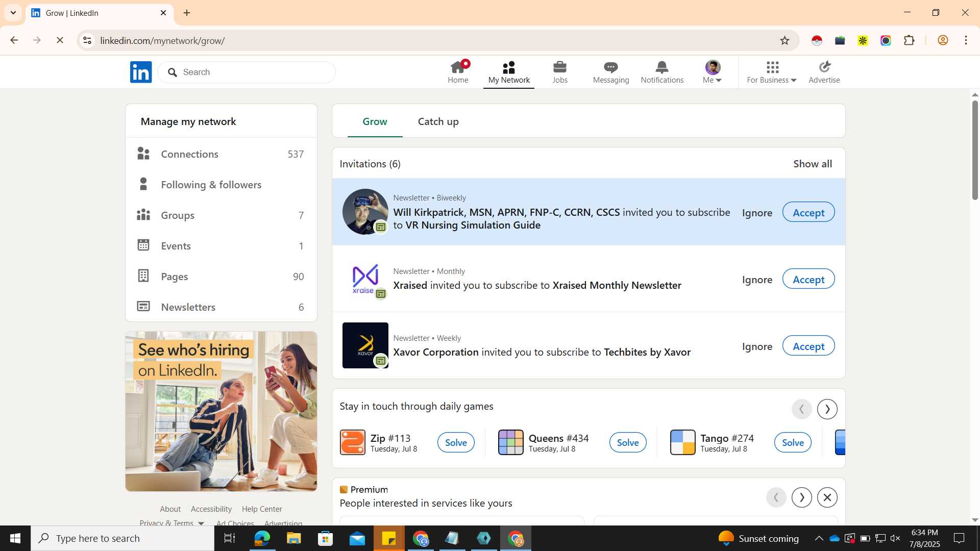Open the Events row in the sidebar
Screen dimensions: 980x551
(x=221, y=246)
